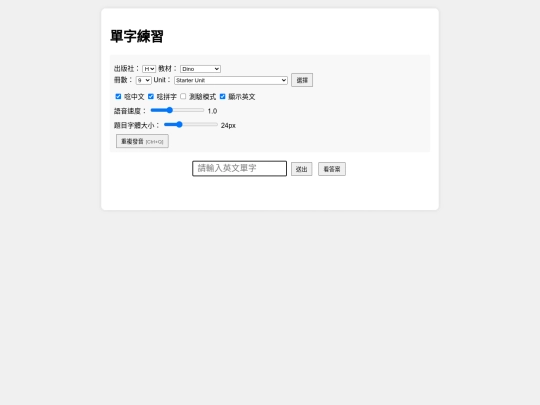This screenshot has height=405, width=540.
Task: Uncheck the 唸拼字 checkbox
Action: point(150,96)
